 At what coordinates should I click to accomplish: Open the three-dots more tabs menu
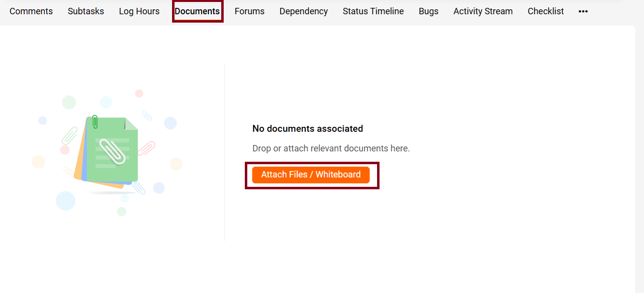click(583, 11)
